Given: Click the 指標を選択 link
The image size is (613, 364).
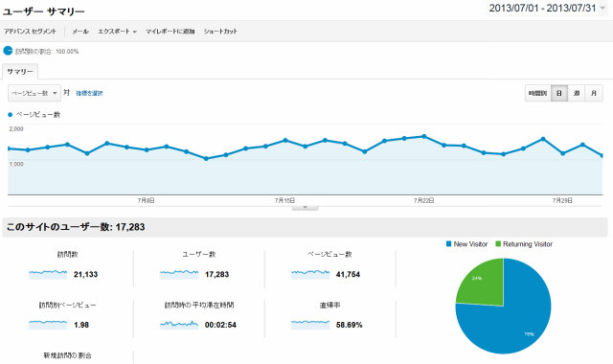Looking at the screenshot, I should click(x=89, y=94).
